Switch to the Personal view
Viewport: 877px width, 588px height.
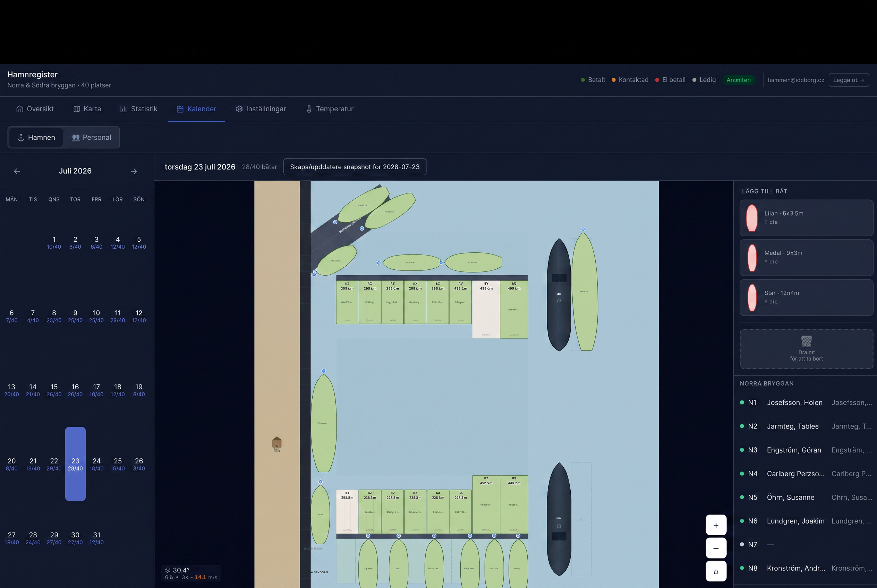point(91,137)
